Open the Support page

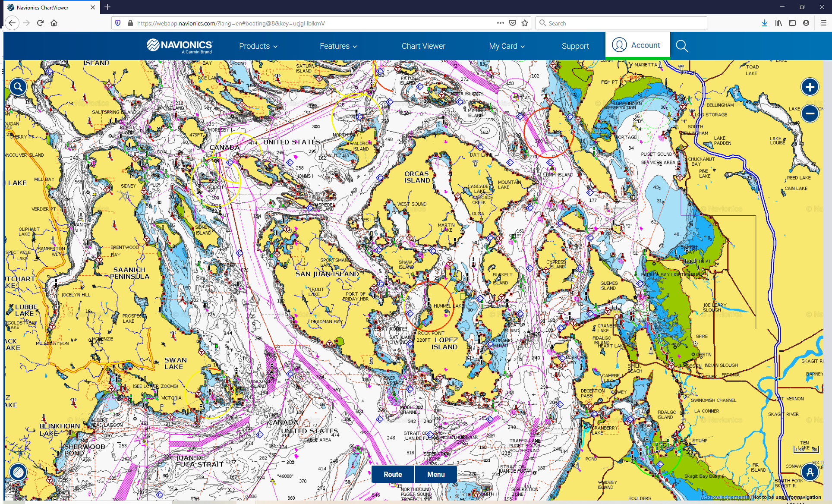click(575, 46)
